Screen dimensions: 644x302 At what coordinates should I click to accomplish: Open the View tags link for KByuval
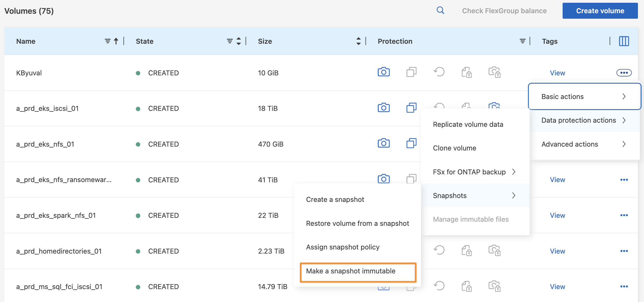coord(557,73)
